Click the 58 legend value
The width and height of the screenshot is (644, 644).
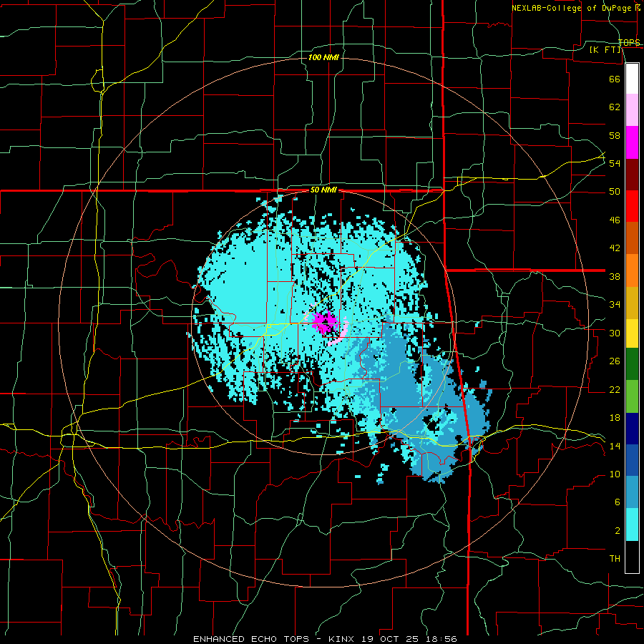pos(615,135)
